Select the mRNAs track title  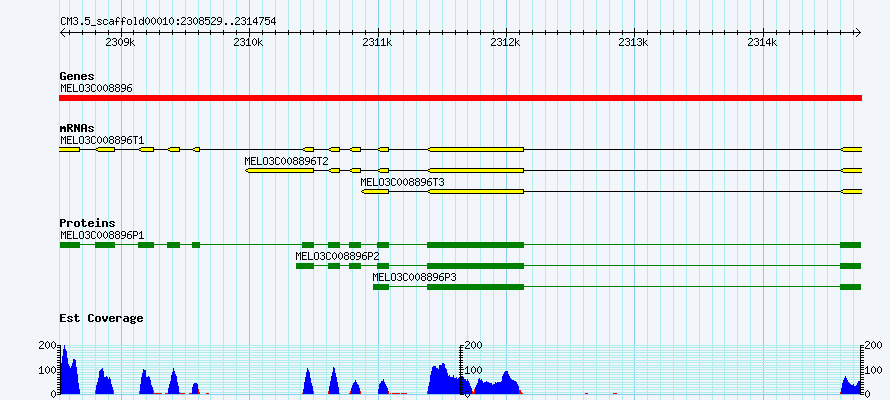coord(77,128)
